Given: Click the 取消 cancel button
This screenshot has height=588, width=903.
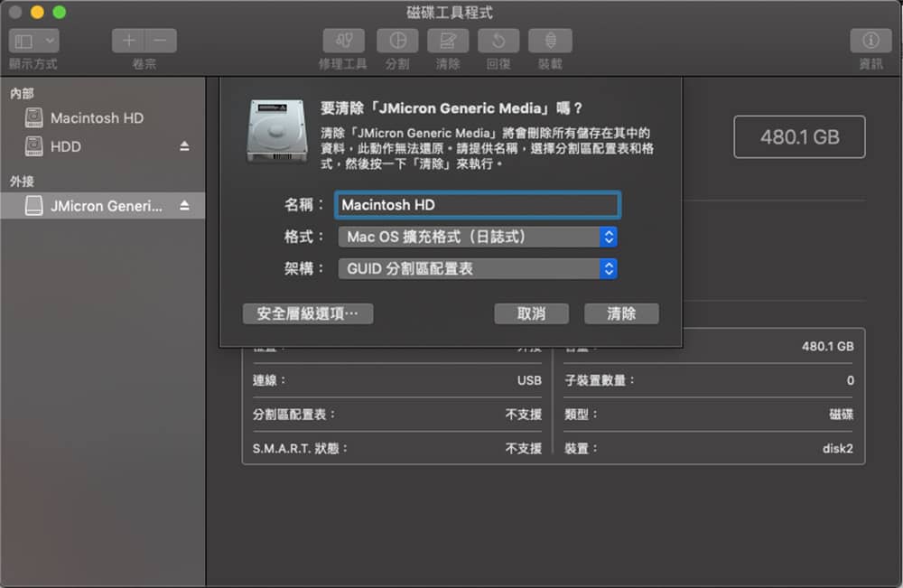Looking at the screenshot, I should click(531, 313).
